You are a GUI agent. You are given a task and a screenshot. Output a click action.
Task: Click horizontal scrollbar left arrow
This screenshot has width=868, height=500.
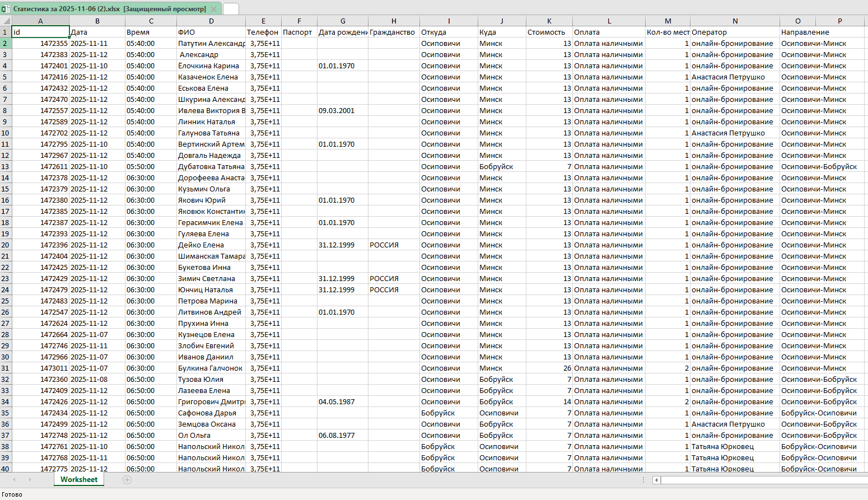656,480
